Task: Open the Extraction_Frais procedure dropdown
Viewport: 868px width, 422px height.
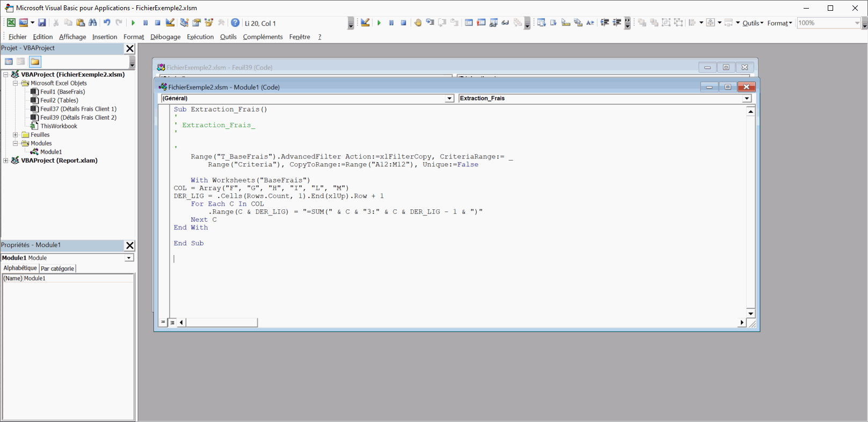Action: pos(747,98)
